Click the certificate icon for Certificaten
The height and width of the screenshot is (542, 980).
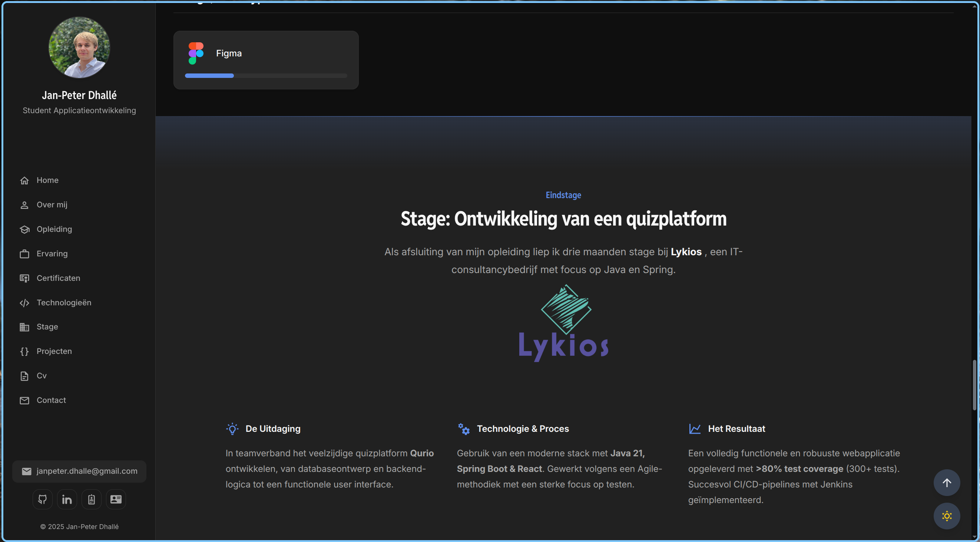24,279
